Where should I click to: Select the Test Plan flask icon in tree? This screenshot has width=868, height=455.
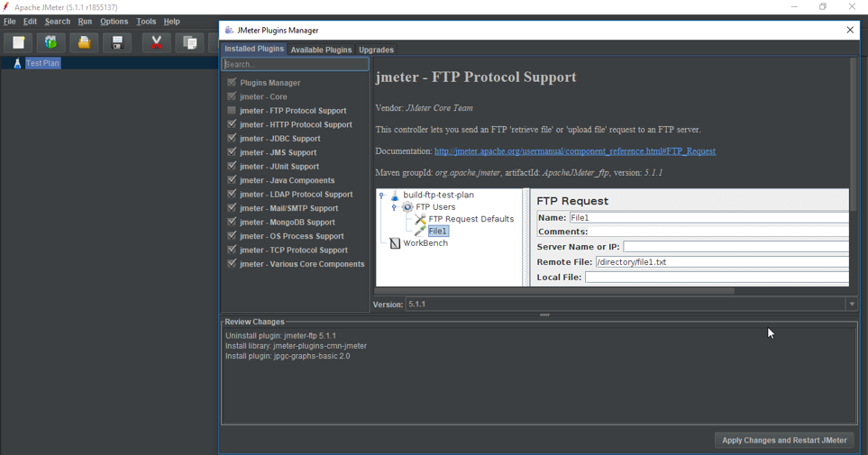click(x=17, y=63)
